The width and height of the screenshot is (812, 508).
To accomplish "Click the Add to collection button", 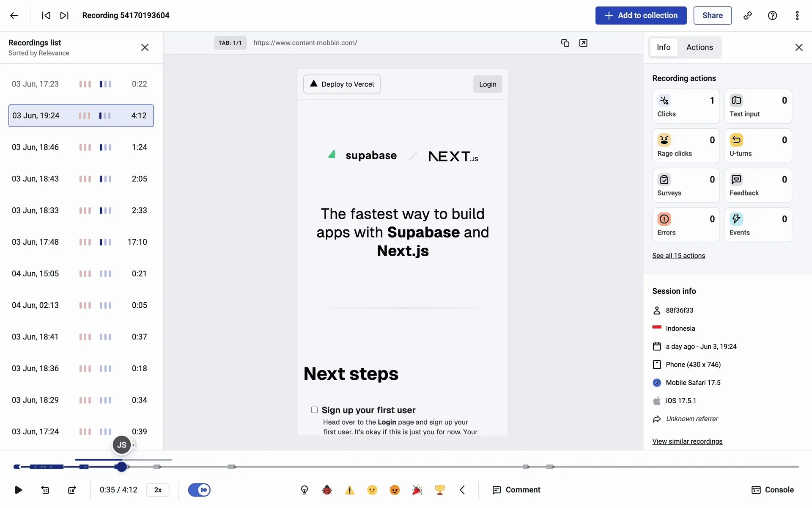I will tap(641, 16).
